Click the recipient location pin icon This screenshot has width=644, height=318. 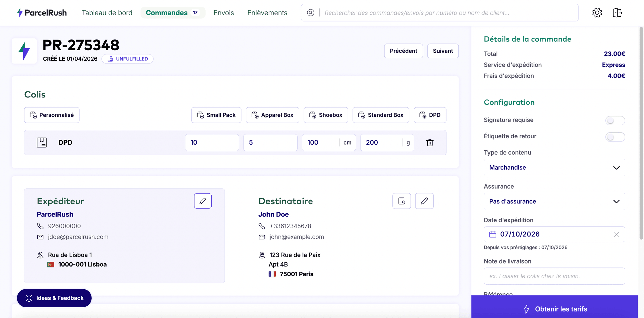click(x=262, y=255)
